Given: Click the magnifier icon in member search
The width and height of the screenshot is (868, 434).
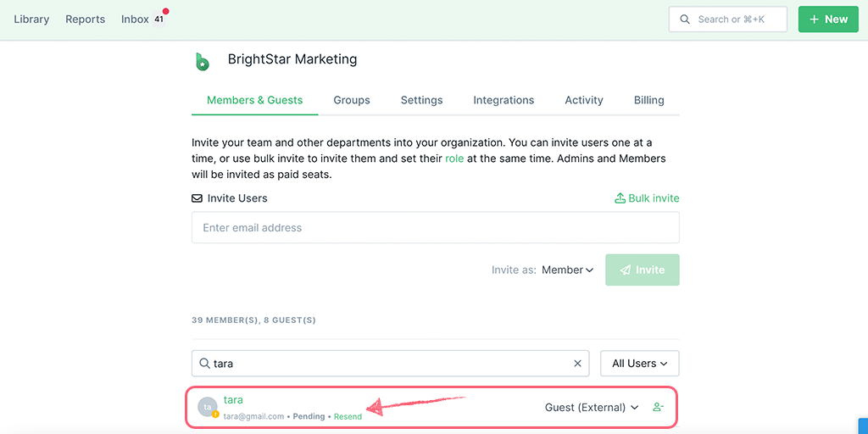Looking at the screenshot, I should click(x=204, y=364).
